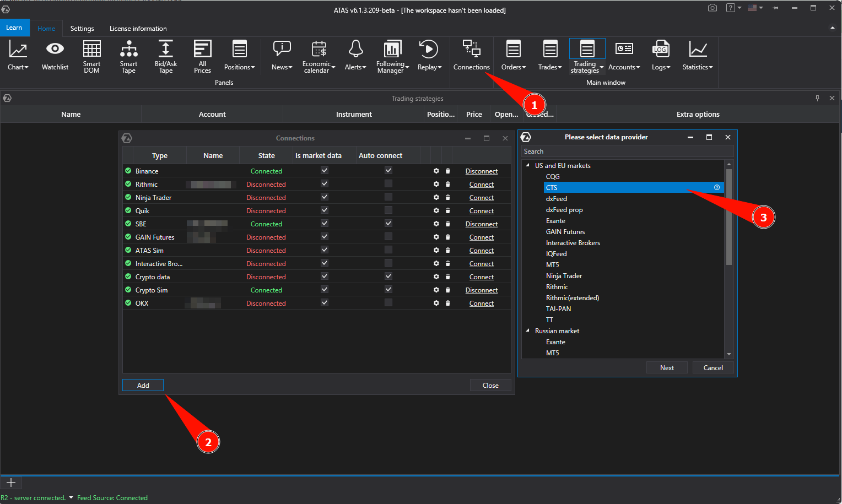The width and height of the screenshot is (842, 504).
Task: Collapse the US and EU markets group
Action: (x=527, y=165)
